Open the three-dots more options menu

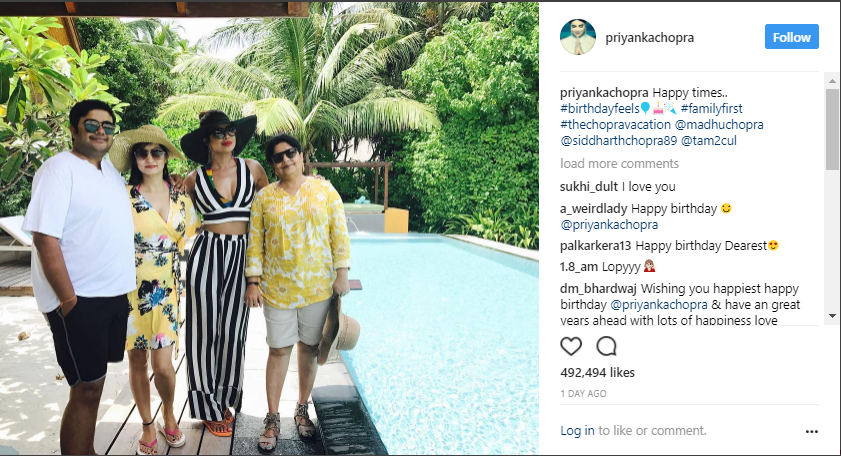pos(812,431)
